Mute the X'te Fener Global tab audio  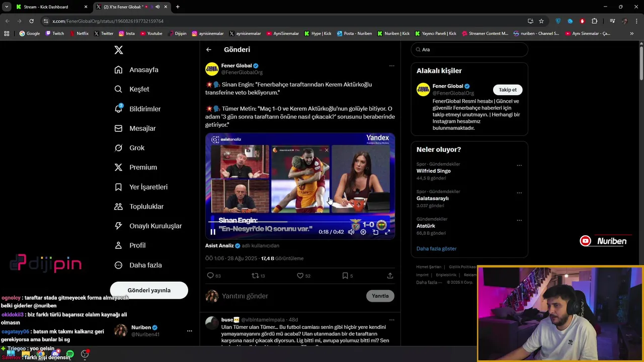tap(157, 7)
